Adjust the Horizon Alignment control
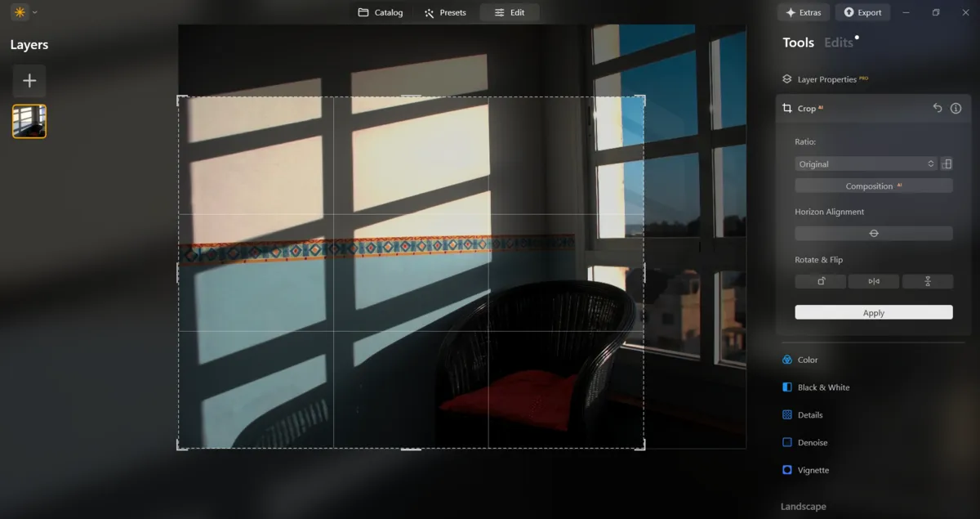This screenshot has height=519, width=980. (873, 233)
